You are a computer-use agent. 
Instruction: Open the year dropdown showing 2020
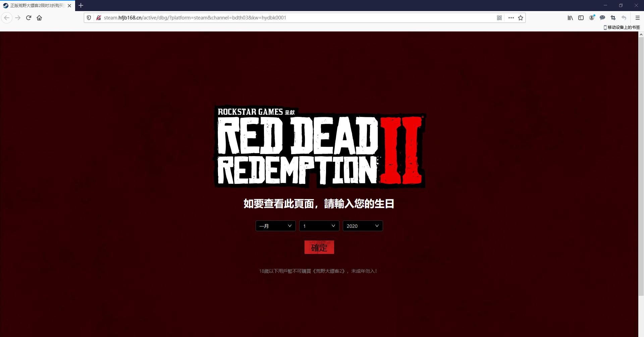click(363, 226)
